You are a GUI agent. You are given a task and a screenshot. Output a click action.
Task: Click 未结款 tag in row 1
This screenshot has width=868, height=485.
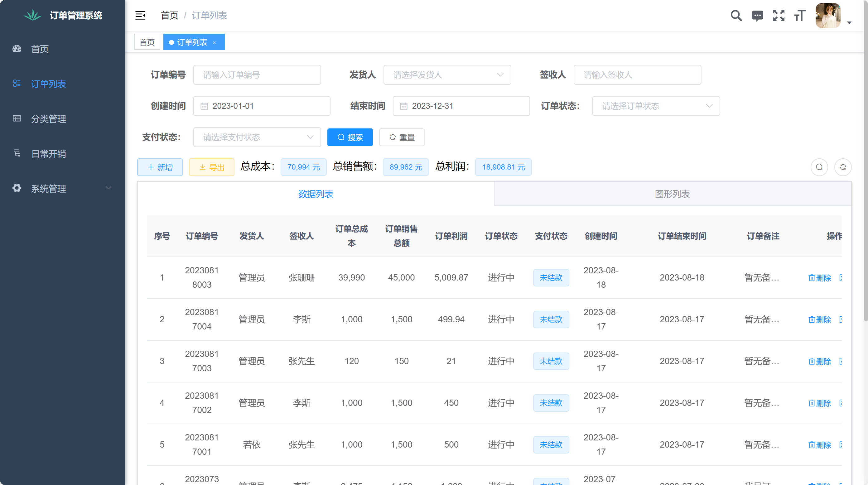(x=551, y=278)
